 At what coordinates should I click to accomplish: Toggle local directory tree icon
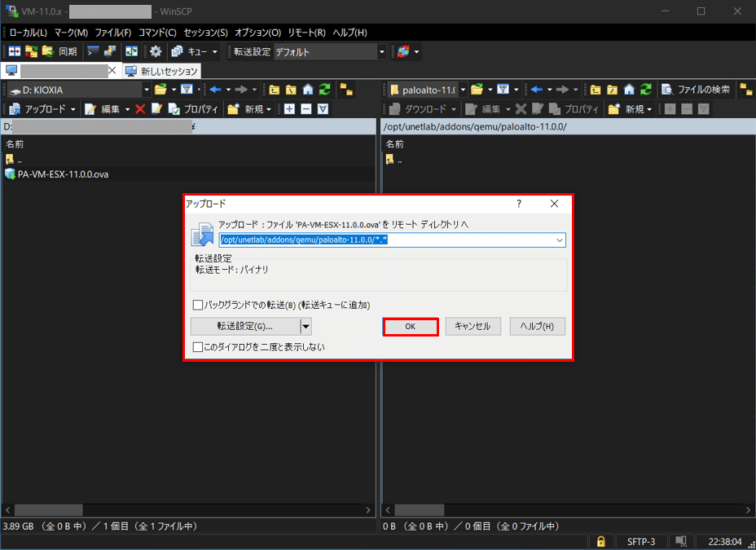coord(346,90)
